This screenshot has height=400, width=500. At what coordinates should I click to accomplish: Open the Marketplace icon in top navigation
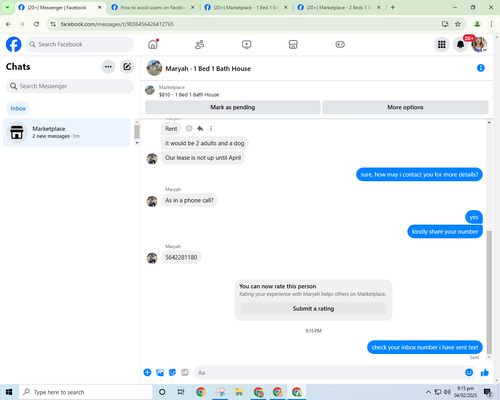[x=293, y=44]
